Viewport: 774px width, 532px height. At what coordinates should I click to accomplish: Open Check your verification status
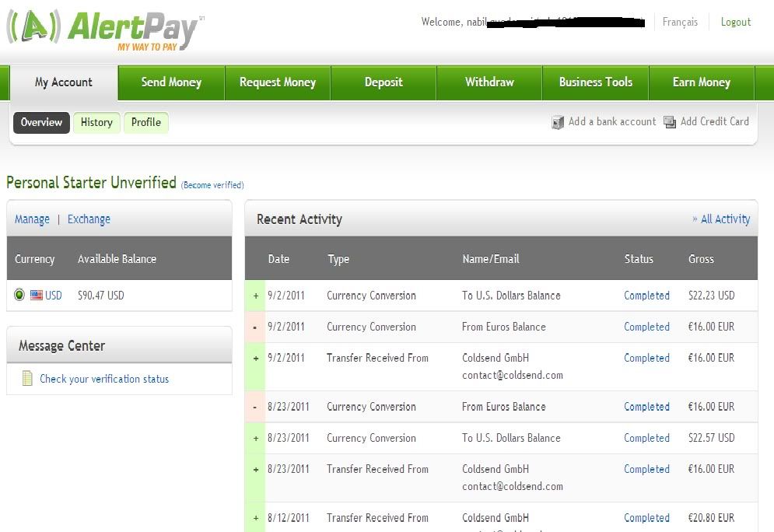click(104, 379)
